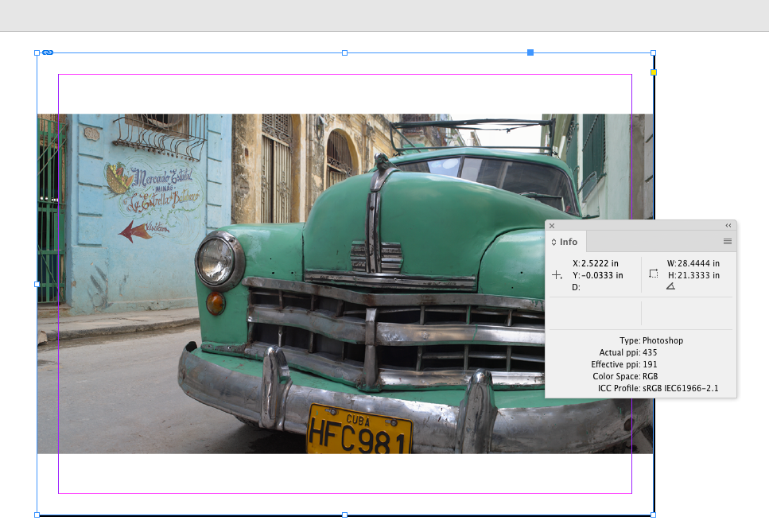Click the dimensions icon beside W and H
This screenshot has width=769, height=532.
point(653,274)
